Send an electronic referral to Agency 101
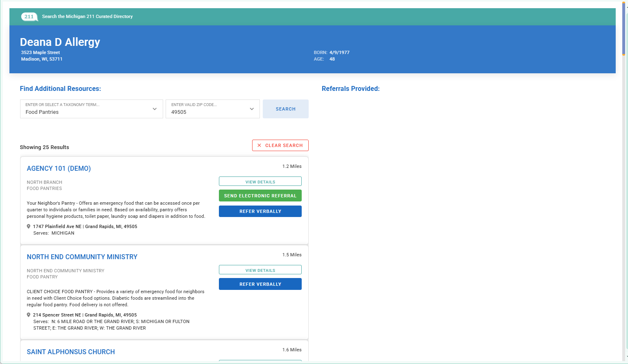 point(260,196)
